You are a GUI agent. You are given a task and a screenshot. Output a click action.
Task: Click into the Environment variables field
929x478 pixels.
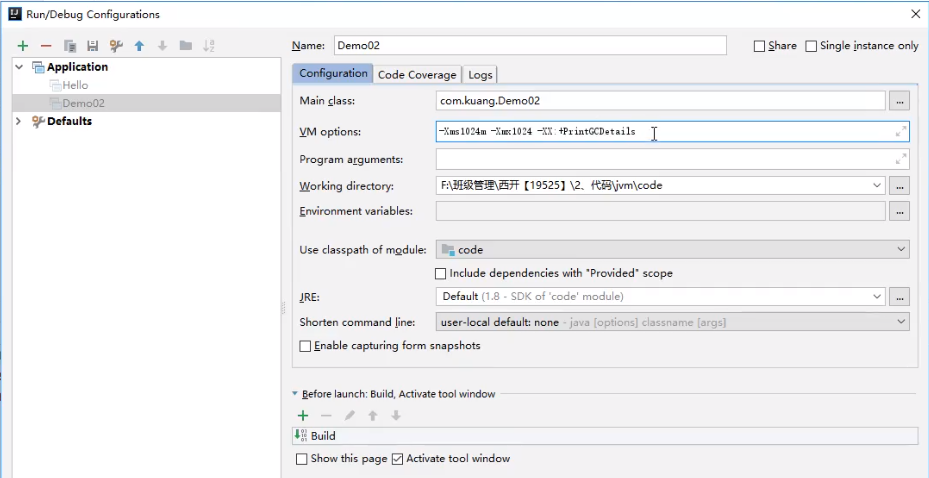(661, 211)
